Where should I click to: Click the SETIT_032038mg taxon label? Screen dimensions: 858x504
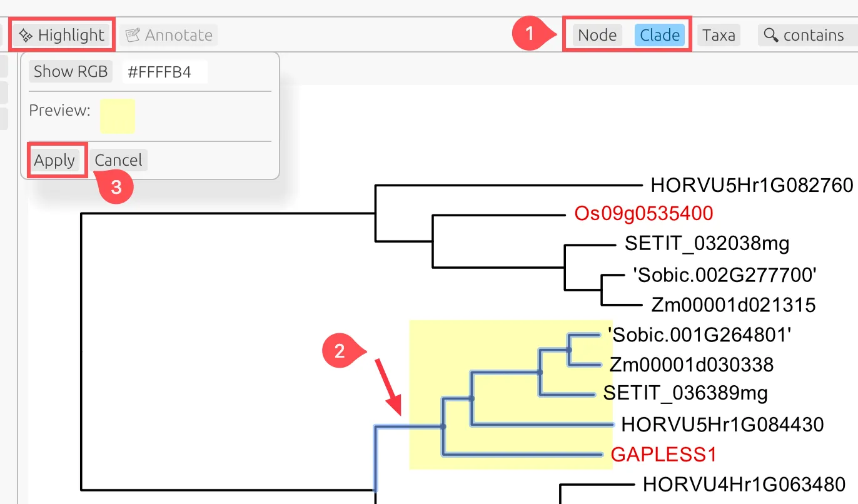(707, 243)
